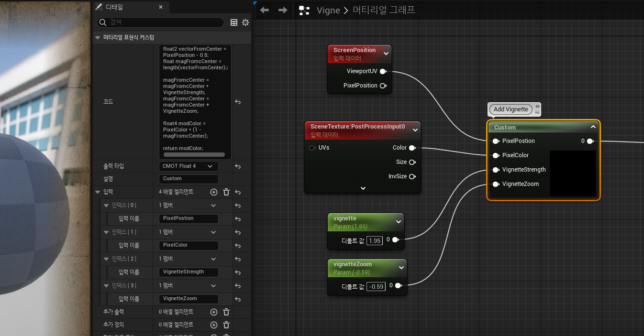The image size is (644, 336).
Task: Click the 검색 search field
Action: pos(161,22)
